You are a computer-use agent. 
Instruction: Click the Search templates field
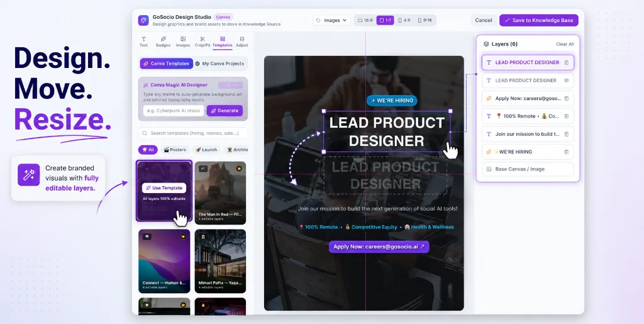click(193, 133)
